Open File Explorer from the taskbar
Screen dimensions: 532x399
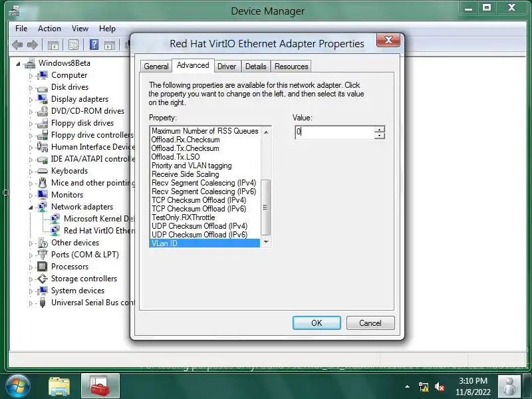(59, 386)
